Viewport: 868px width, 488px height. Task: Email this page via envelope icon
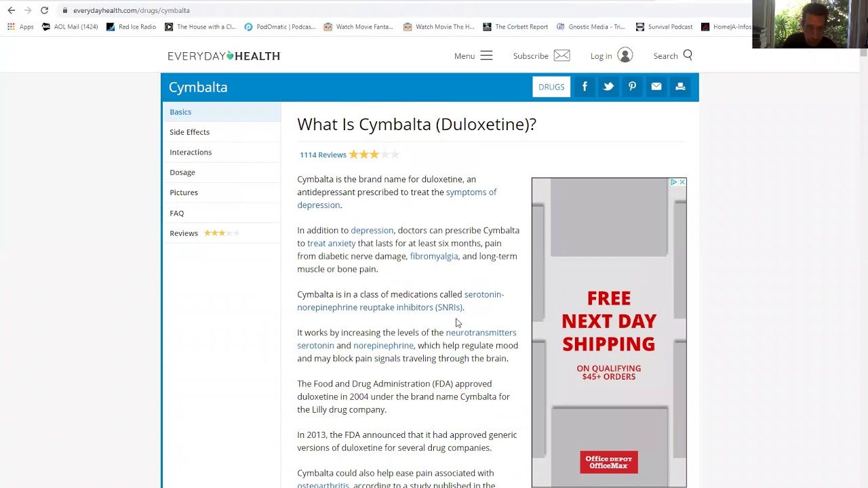(656, 87)
